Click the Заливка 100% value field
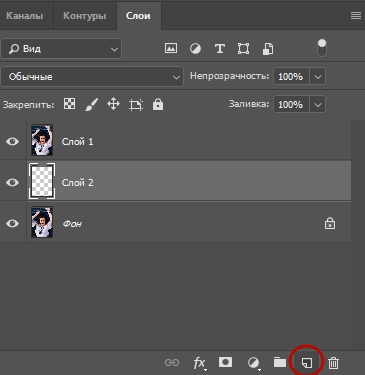This screenshot has width=365, height=375. coord(291,105)
